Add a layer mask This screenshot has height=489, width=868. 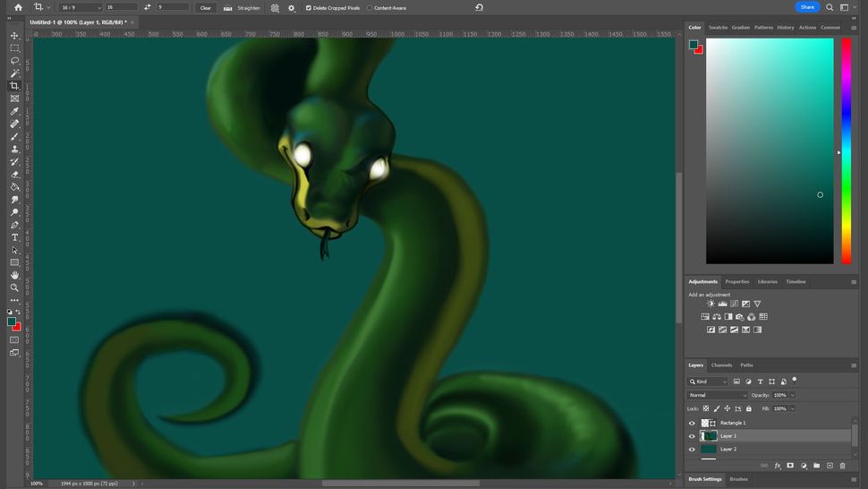(x=790, y=466)
